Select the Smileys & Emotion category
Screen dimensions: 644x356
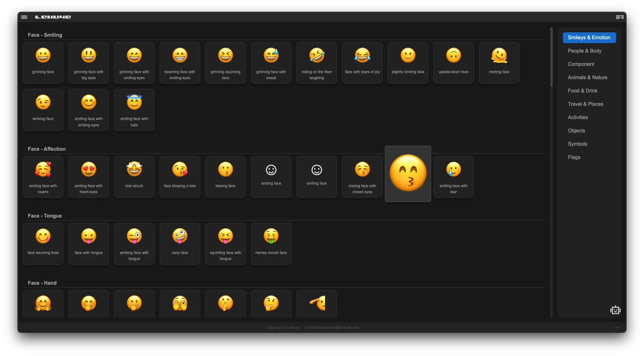(589, 37)
